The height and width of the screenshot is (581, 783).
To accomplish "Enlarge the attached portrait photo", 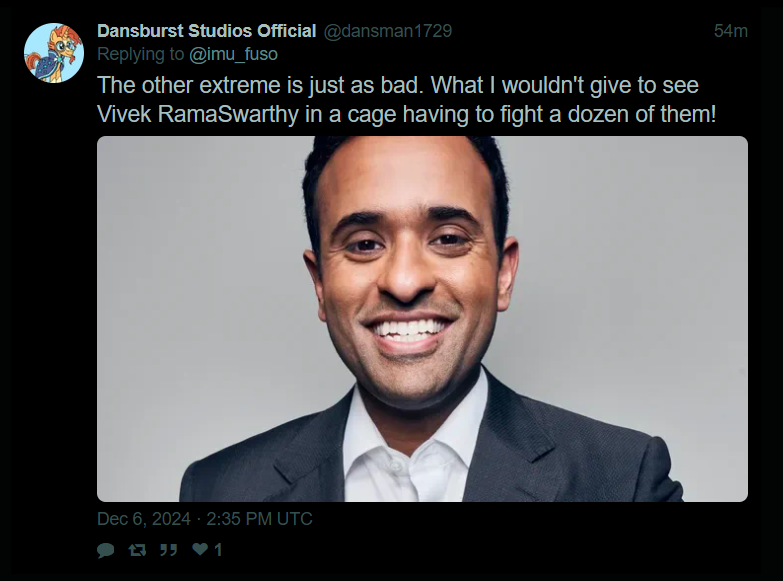I will point(422,319).
